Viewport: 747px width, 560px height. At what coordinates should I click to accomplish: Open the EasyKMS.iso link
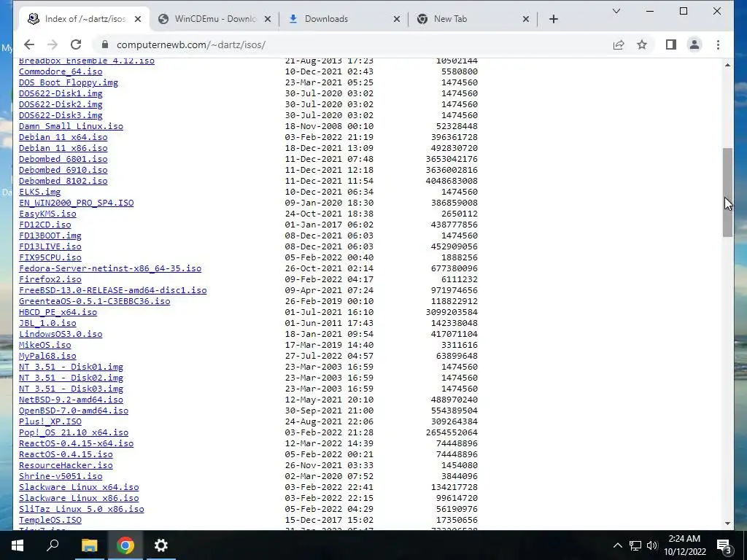point(47,214)
